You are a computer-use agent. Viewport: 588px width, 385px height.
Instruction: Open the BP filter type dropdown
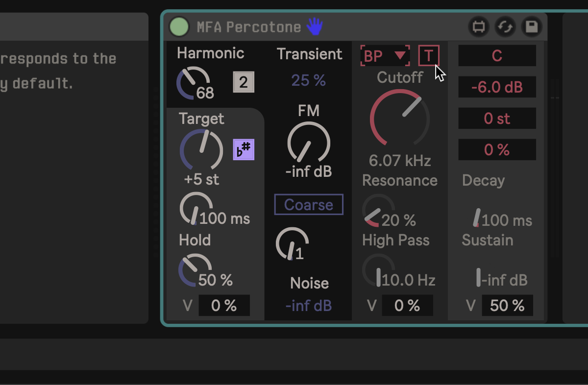pyautogui.click(x=385, y=56)
